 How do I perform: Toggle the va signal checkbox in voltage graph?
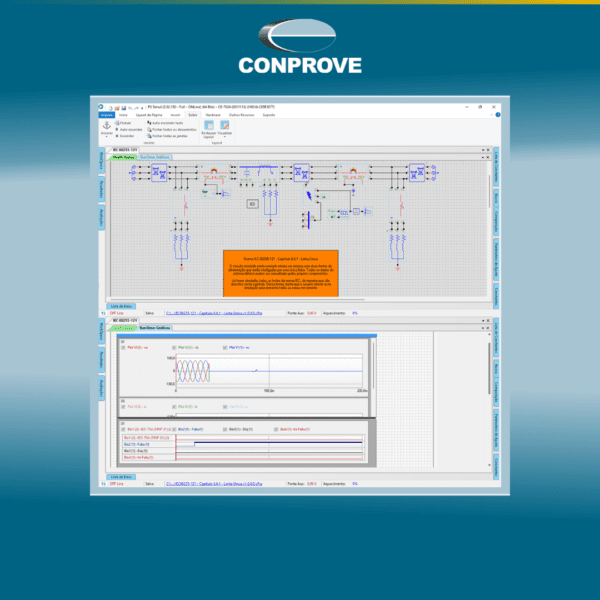123,347
